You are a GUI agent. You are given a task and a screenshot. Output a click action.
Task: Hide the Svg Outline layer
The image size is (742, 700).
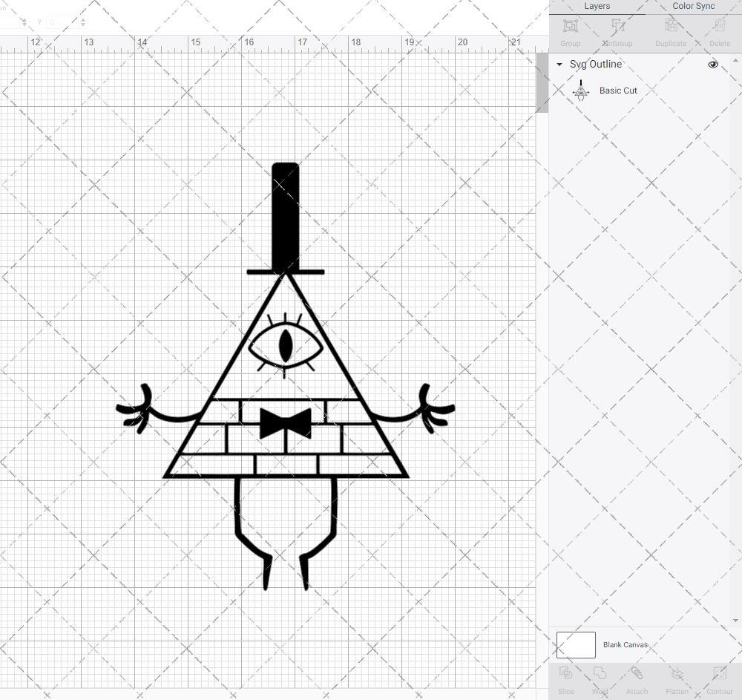tap(713, 65)
